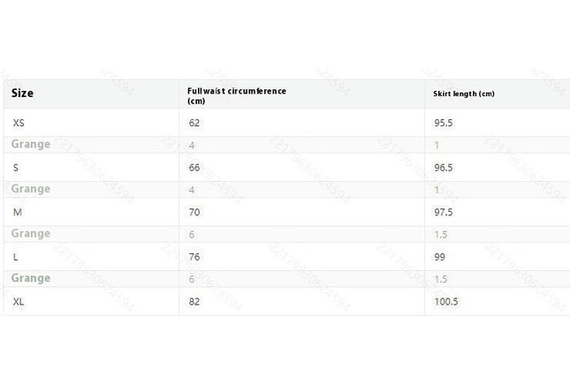Click the L waist value 76
The height and width of the screenshot is (392, 570).
pos(194,257)
